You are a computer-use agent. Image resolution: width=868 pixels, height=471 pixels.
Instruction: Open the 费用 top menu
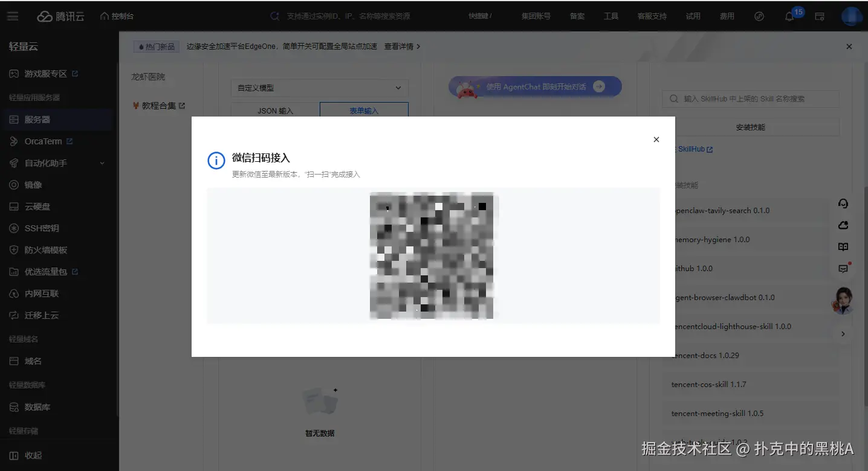point(727,16)
